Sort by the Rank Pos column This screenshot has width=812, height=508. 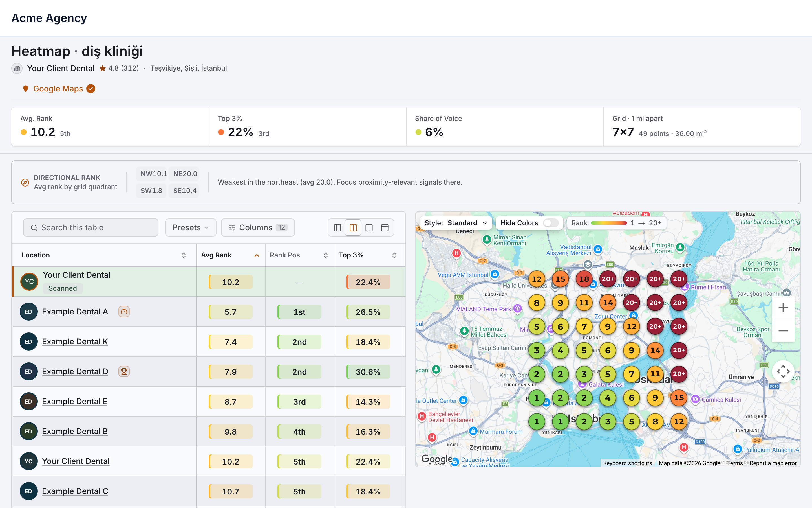[x=299, y=255]
